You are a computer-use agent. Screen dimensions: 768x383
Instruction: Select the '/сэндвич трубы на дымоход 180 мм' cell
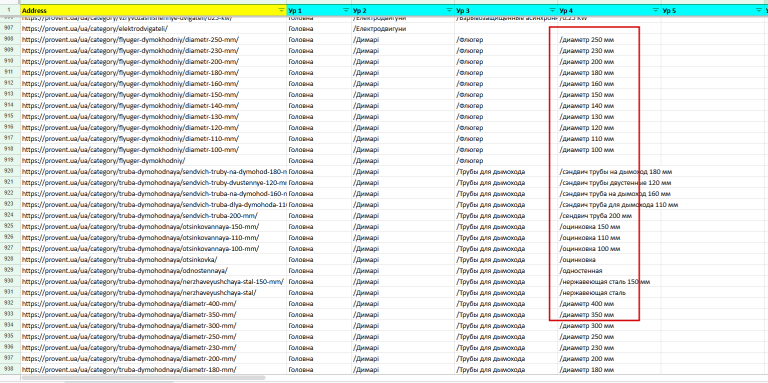[609, 172]
